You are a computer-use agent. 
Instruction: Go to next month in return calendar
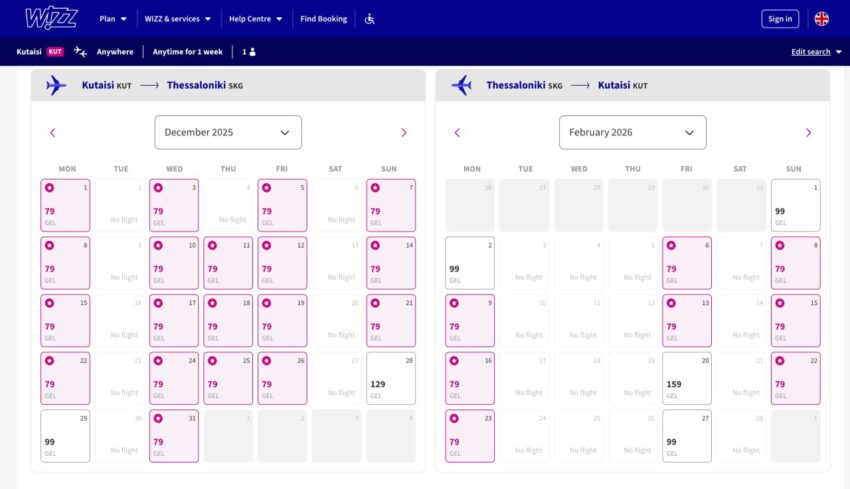pyautogui.click(x=808, y=132)
